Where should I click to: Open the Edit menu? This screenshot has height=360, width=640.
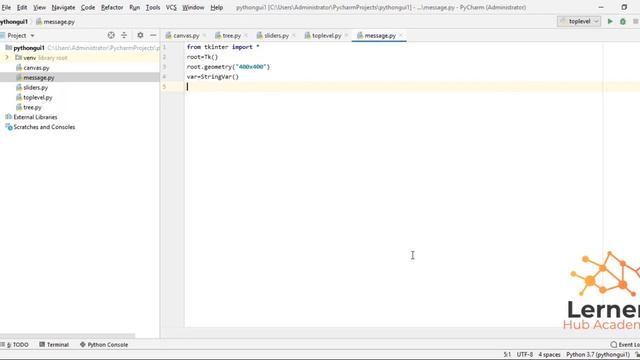tap(22, 7)
